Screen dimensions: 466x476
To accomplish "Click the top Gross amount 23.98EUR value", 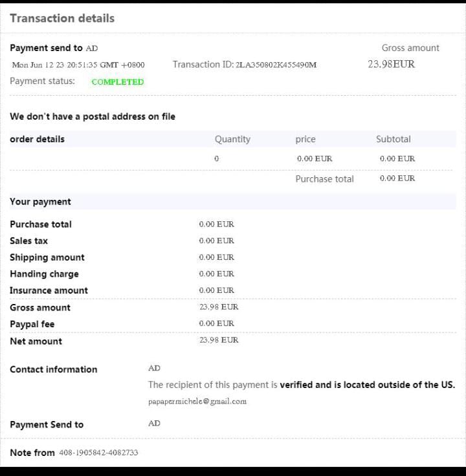I will coord(391,64).
